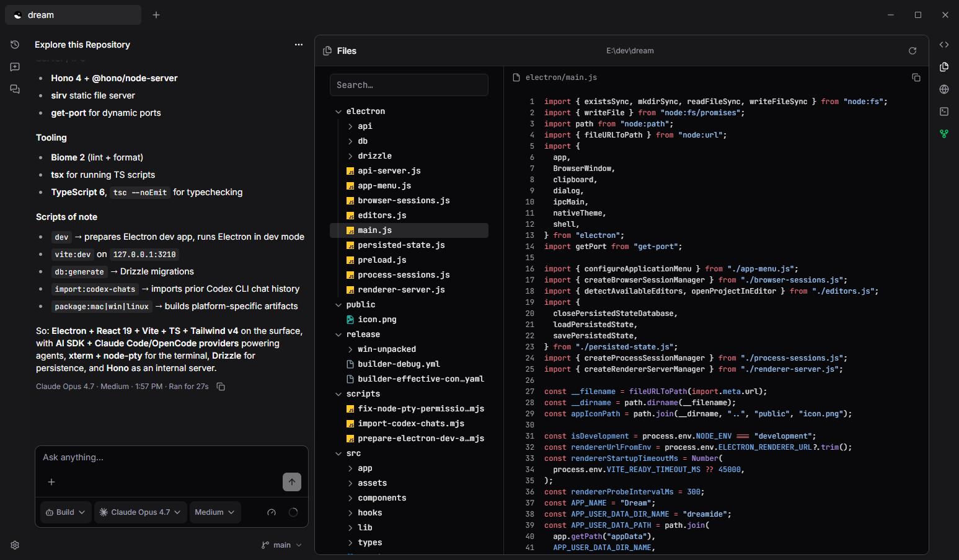The width and height of the screenshot is (959, 560).
Task: Open preload.js file
Action: click(x=409, y=260)
